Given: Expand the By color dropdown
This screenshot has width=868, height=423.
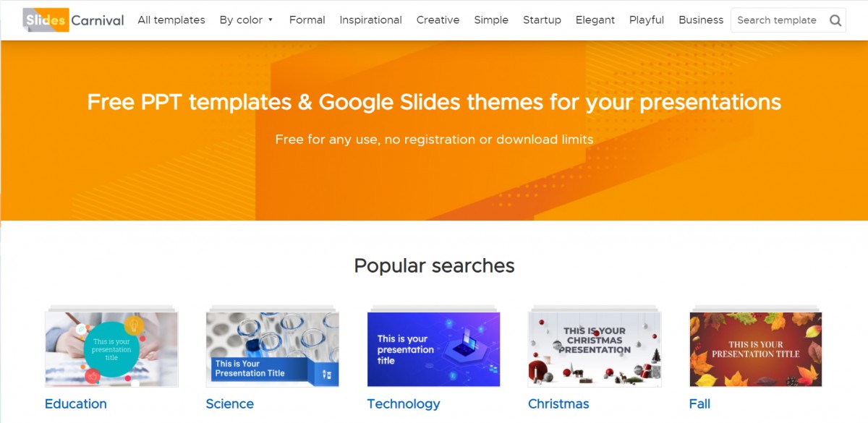Looking at the screenshot, I should [246, 20].
